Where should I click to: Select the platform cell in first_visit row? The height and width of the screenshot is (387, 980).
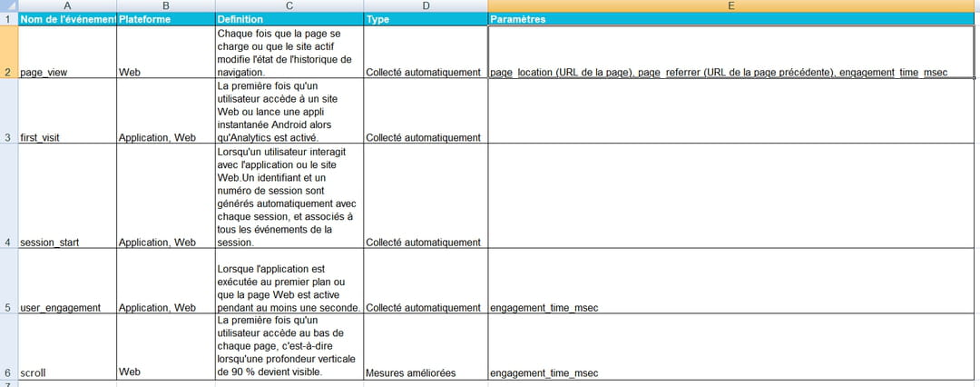click(166, 111)
